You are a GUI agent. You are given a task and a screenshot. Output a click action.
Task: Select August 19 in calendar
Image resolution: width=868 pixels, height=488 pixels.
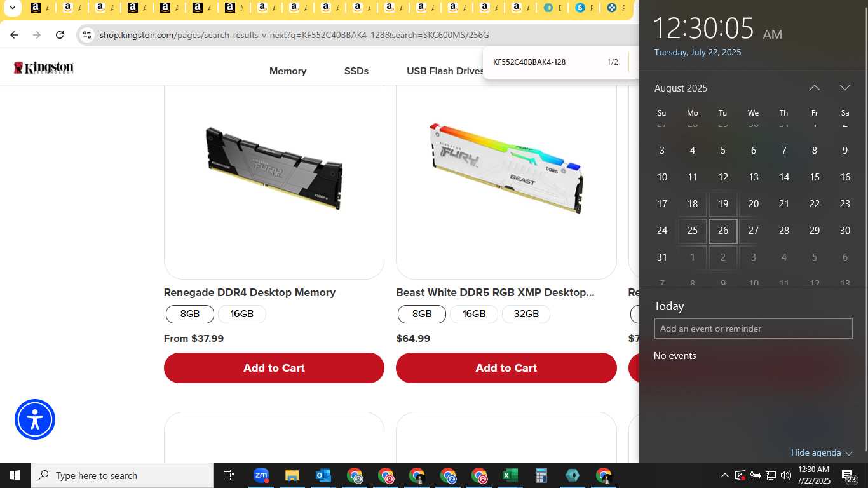coord(723,204)
